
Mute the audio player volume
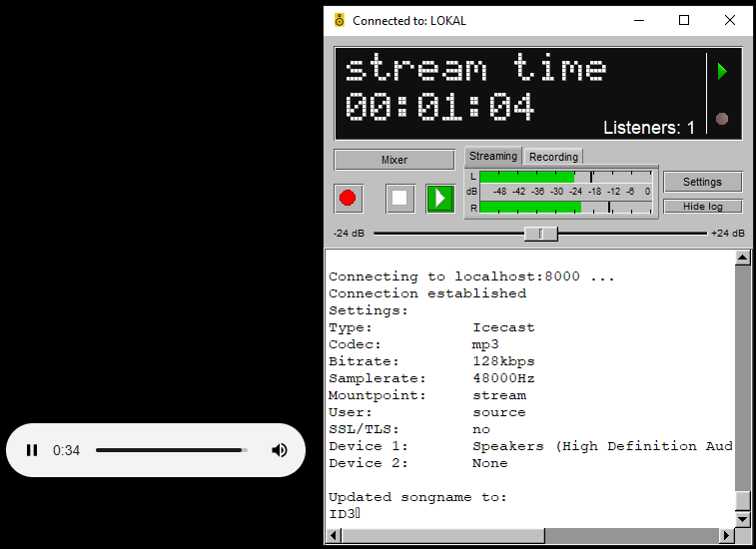pos(280,450)
